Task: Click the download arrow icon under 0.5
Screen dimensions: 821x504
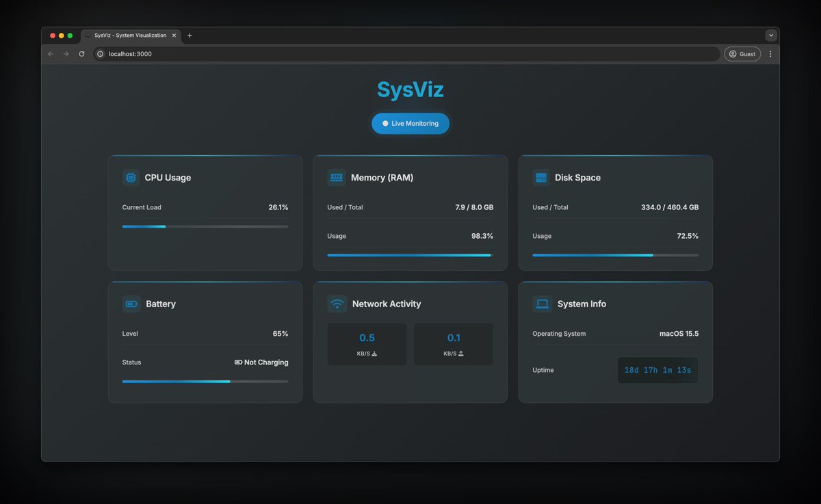Action: pyautogui.click(x=374, y=354)
